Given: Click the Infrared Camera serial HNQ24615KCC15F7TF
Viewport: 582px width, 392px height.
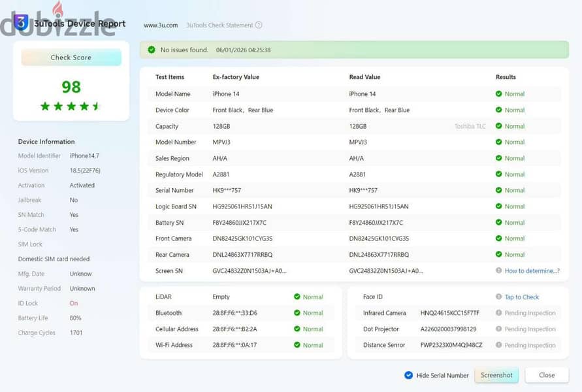Looking at the screenshot, I should click(x=449, y=313).
